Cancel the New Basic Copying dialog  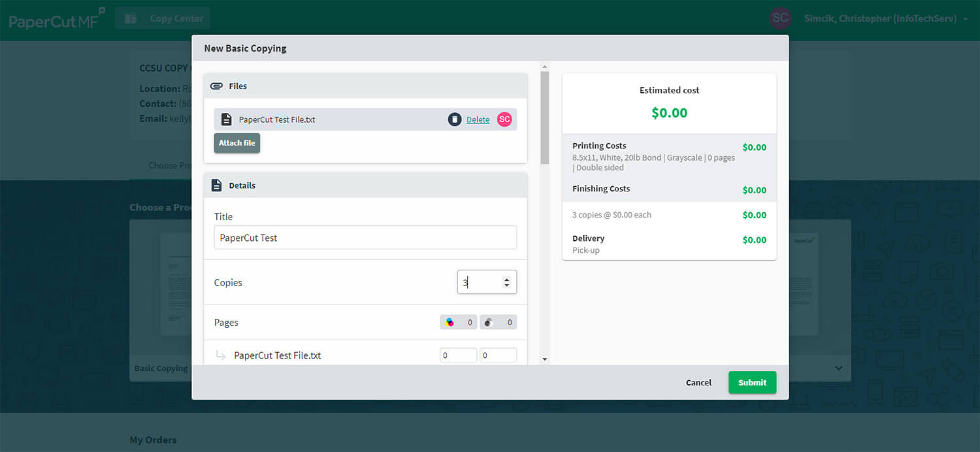click(x=698, y=383)
